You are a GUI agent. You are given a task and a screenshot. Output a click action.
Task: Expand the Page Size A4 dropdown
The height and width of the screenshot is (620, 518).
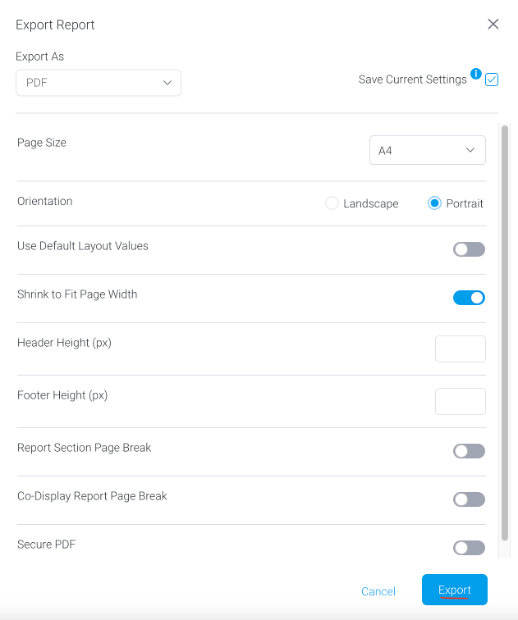(427, 150)
